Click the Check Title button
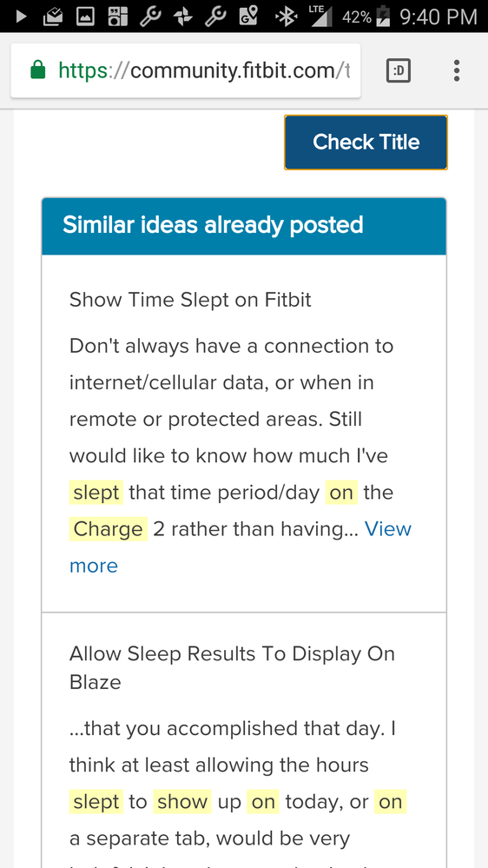 tap(366, 142)
